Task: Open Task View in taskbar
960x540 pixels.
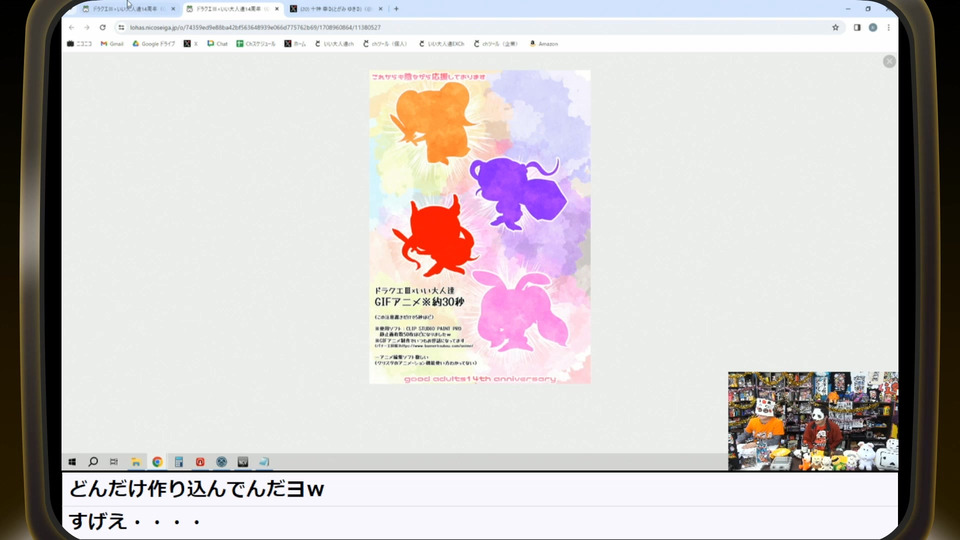Action: click(x=114, y=462)
